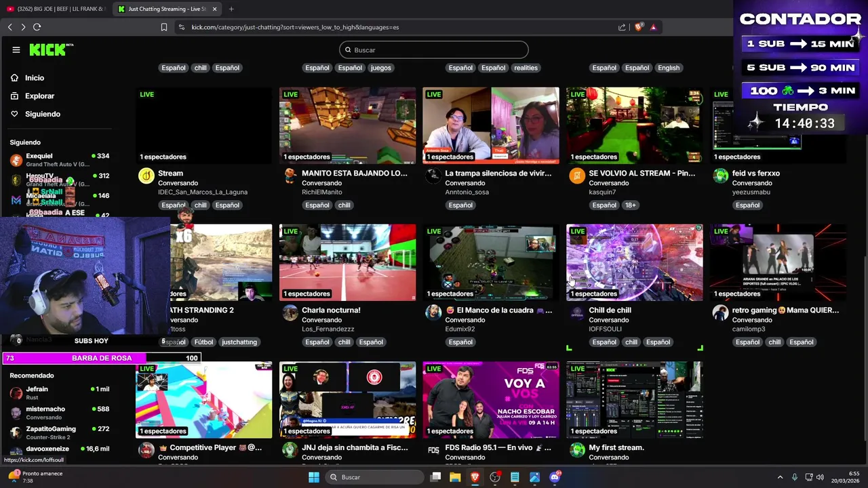868x488 pixels.
Task: Open MANITO ESTA BAJANDO stream thumbnail
Action: pyautogui.click(x=348, y=125)
